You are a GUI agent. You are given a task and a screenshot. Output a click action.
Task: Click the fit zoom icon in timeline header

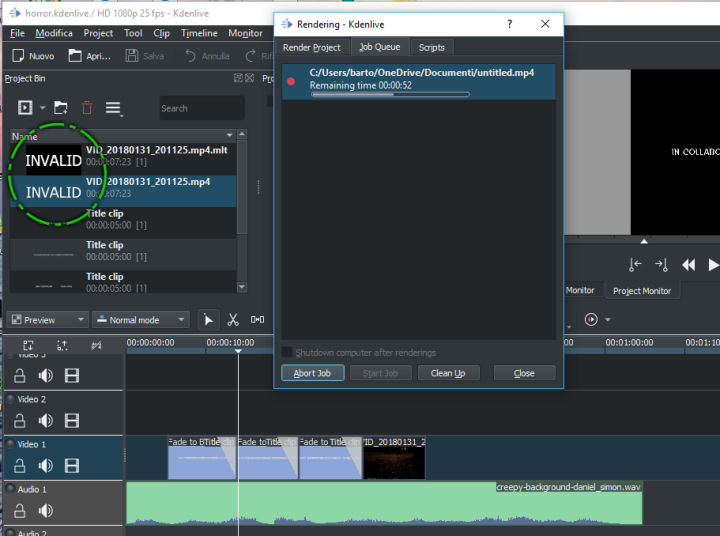click(x=28, y=345)
